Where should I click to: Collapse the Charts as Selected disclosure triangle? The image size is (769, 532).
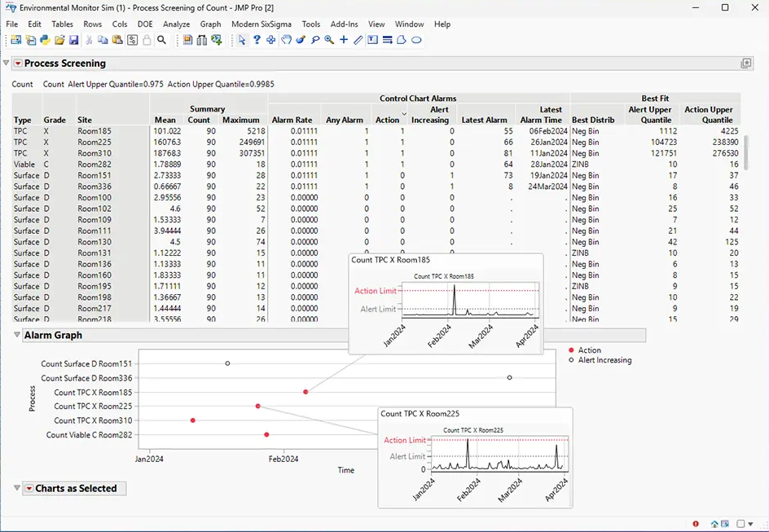click(x=16, y=488)
